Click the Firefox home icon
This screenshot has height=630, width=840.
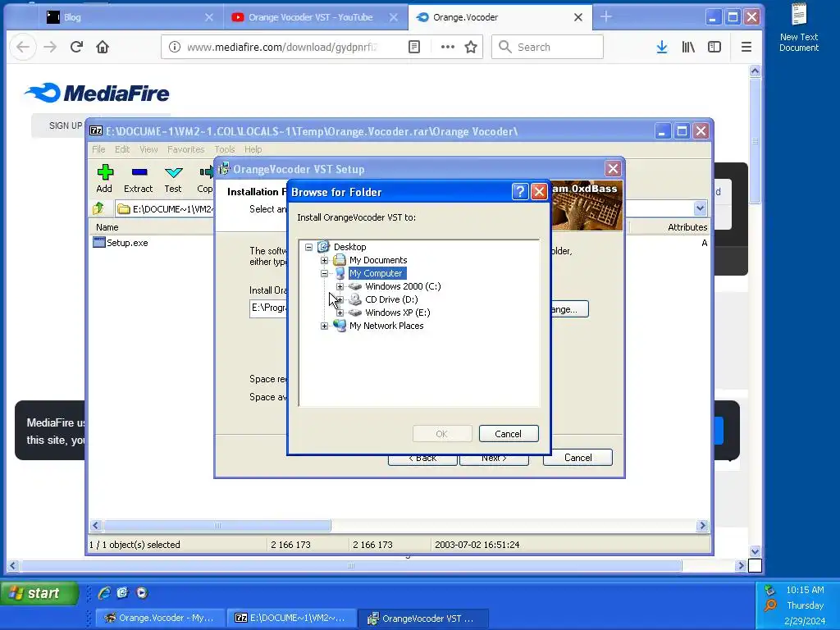pos(103,47)
